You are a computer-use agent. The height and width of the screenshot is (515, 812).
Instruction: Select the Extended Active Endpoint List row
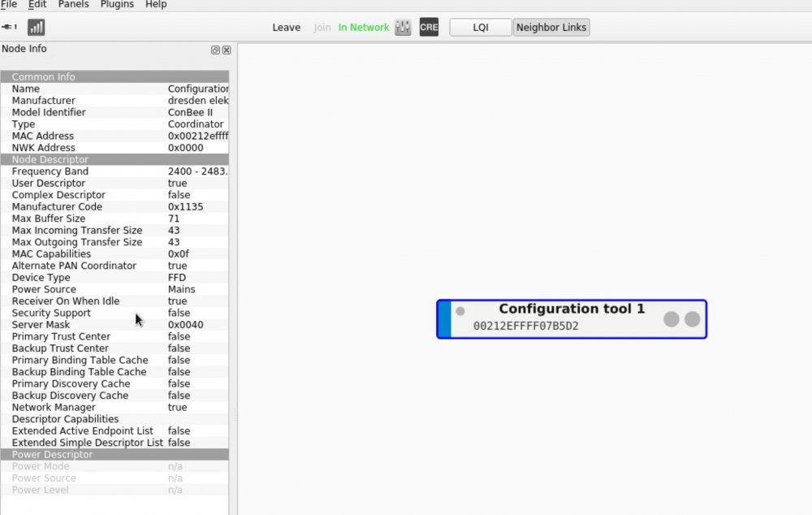[x=114, y=431]
